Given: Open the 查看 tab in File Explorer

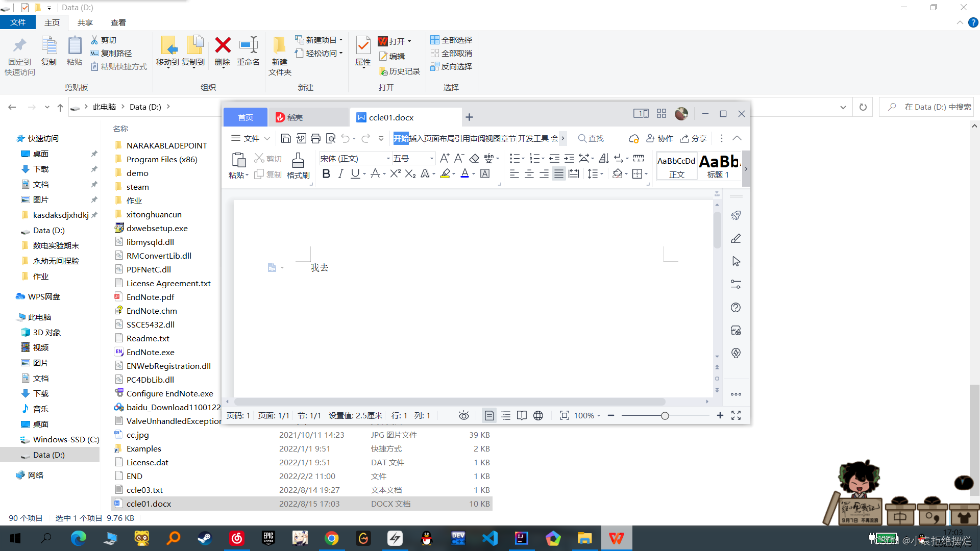Looking at the screenshot, I should (x=118, y=22).
